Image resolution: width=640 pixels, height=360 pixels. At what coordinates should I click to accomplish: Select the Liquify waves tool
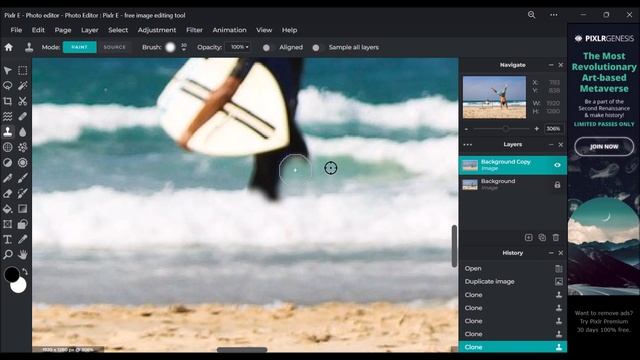(7, 117)
